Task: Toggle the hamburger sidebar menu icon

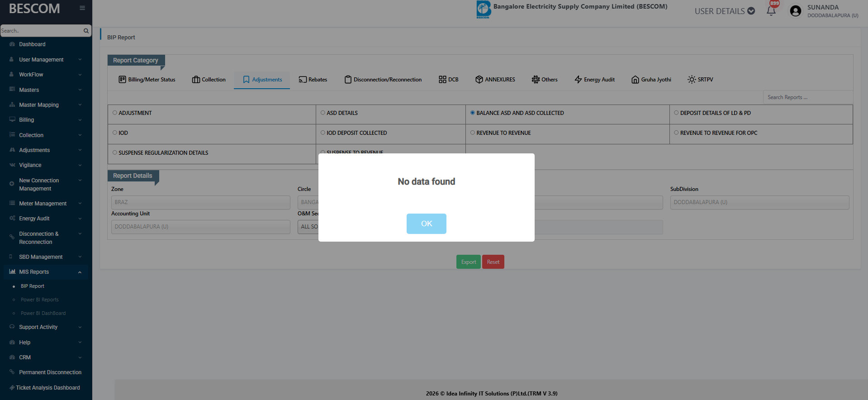Action: coord(82,8)
